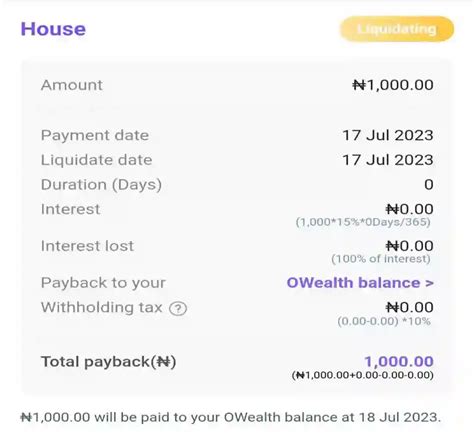Click the OWealth payout notice text
The height and width of the screenshot is (438, 474).
pyautogui.click(x=231, y=418)
